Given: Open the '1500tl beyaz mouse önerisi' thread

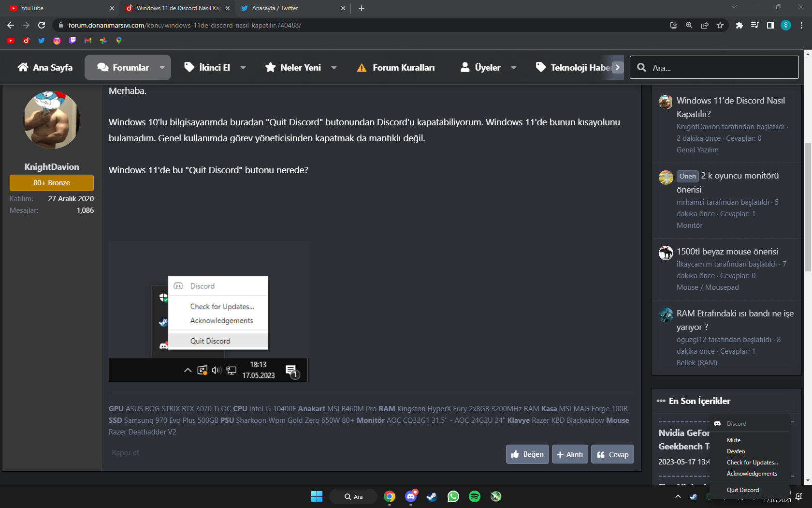Looking at the screenshot, I should point(727,252).
